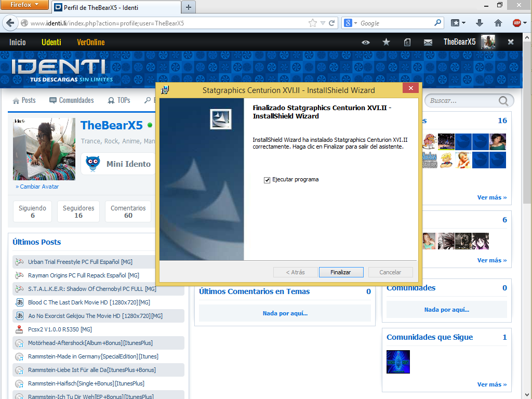Click anime icon beside Ao No Exorcist post
Screen dimensions: 532x399
[19, 315]
